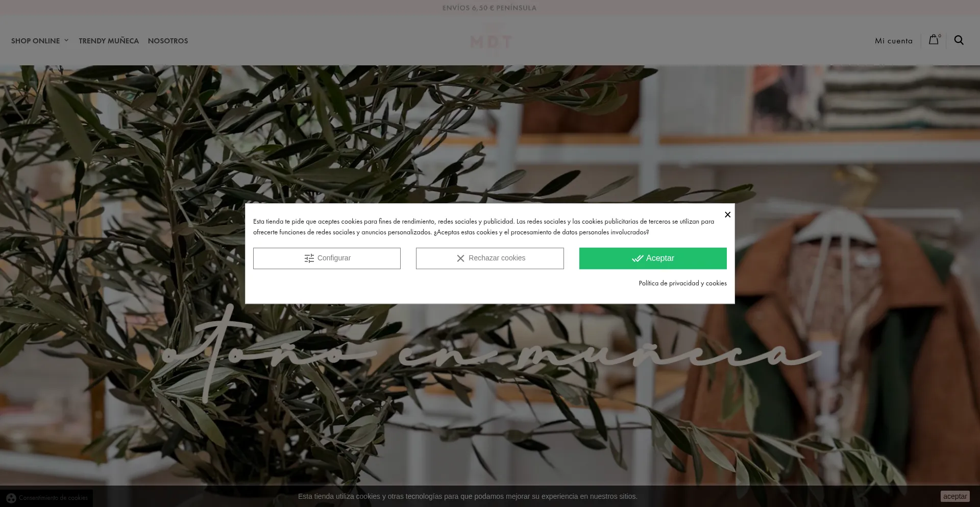Screen dimensions: 980x507
Task: Close the cookie dialog with X
Action: tap(727, 214)
